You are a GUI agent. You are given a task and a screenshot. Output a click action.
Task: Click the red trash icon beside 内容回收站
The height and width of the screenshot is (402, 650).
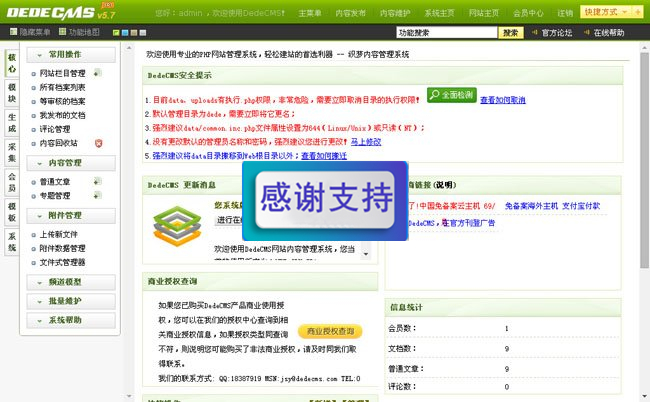pyautogui.click(x=98, y=143)
